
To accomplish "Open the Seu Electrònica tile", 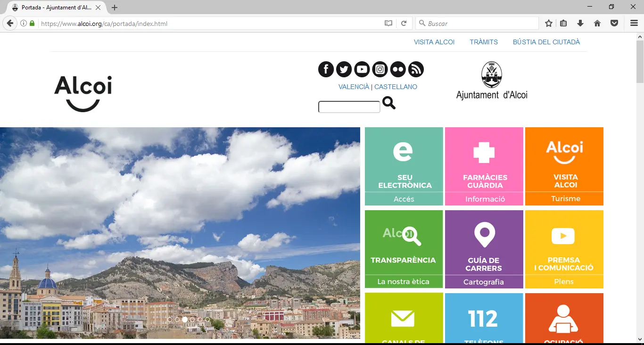I will tap(404, 166).
